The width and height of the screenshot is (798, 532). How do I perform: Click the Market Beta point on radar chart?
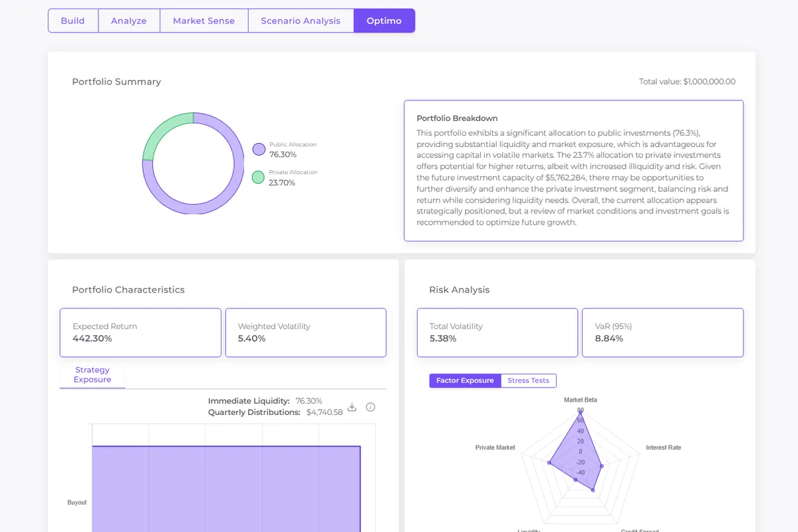pyautogui.click(x=581, y=413)
